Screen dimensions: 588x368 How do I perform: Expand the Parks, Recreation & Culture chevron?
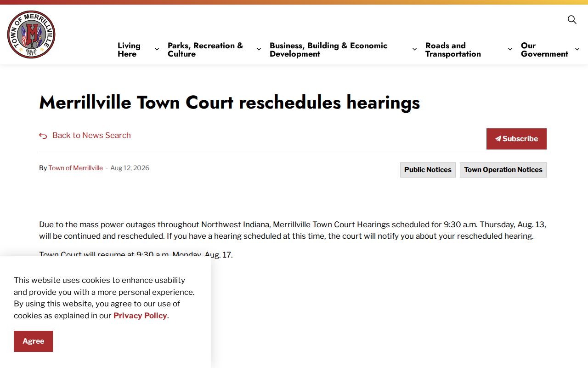259,49
